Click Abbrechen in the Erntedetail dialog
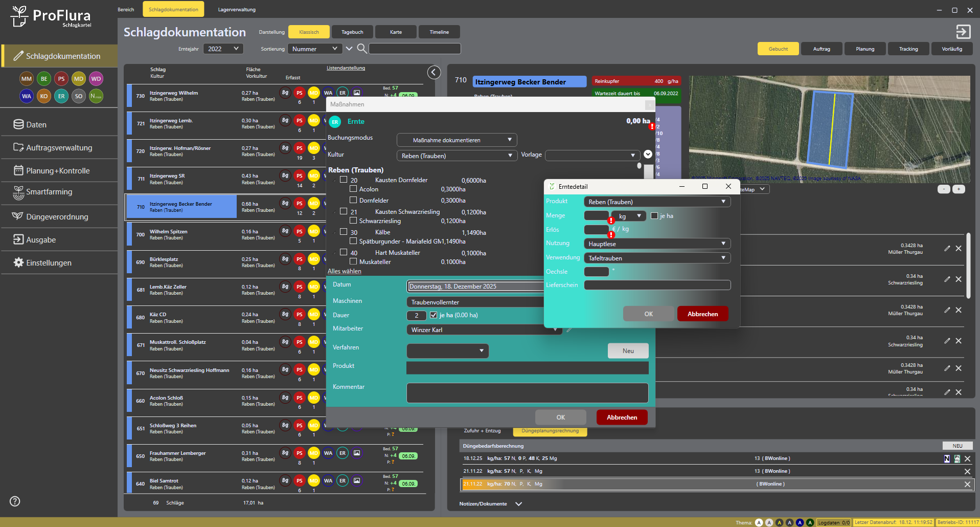This screenshot has width=980, height=527. point(702,314)
